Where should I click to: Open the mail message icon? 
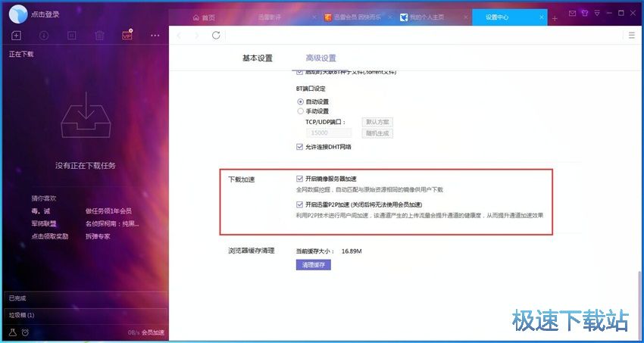point(573,13)
